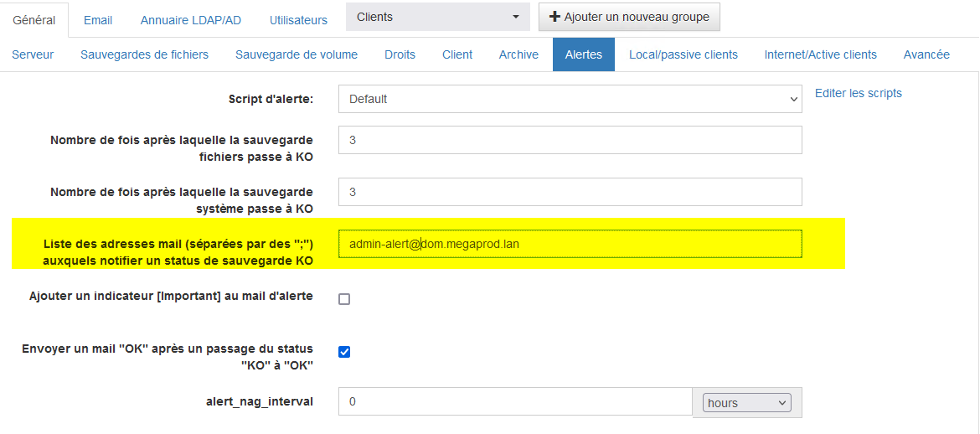Image resolution: width=980 pixels, height=434 pixels.
Task: Open the Sauvegardes de fichiers tab
Action: click(x=144, y=54)
